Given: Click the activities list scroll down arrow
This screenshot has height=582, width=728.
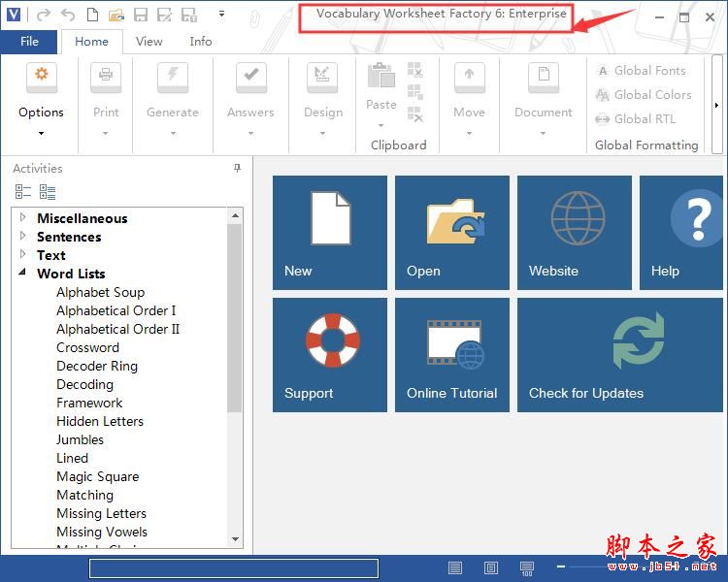Looking at the screenshot, I should pyautogui.click(x=235, y=539).
